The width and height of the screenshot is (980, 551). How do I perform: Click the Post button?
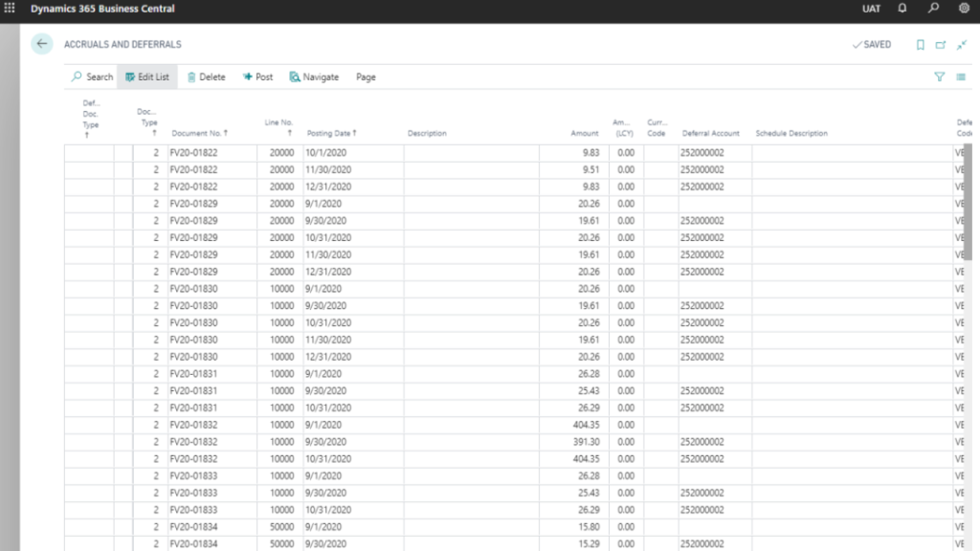click(257, 77)
